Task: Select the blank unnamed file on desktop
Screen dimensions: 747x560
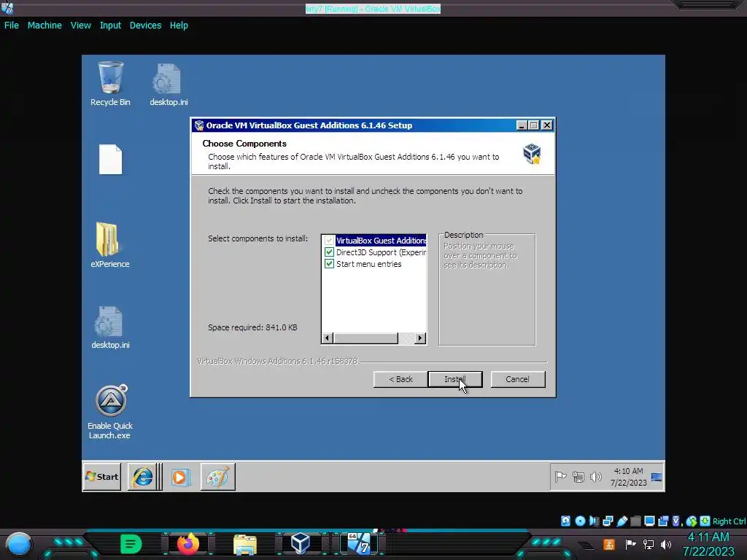Action: [111, 160]
